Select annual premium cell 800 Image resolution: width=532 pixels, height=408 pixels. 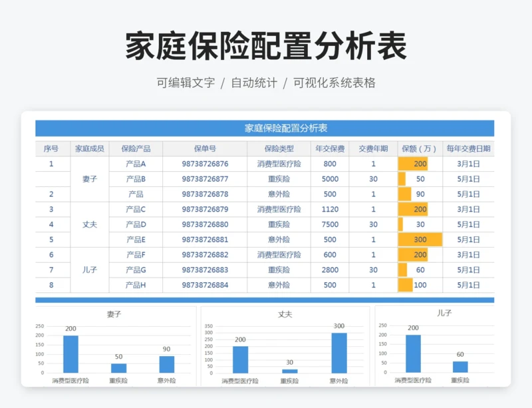pos(330,164)
